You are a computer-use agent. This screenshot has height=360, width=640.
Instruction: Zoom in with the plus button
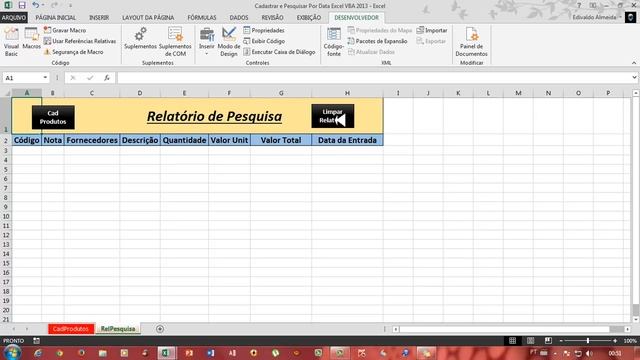[x=615, y=340]
